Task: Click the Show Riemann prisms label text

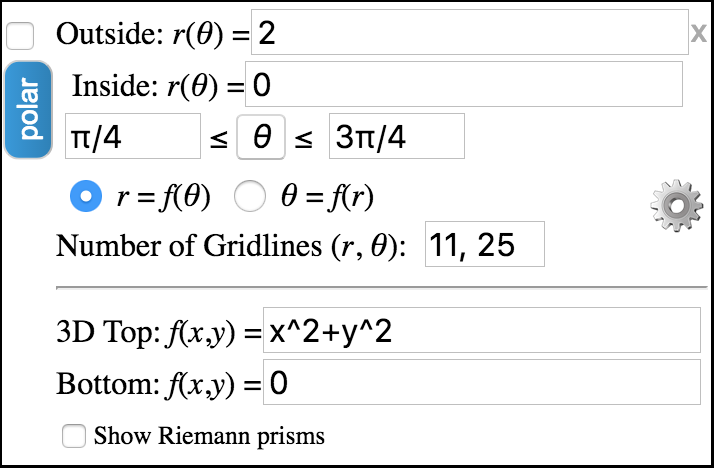Action: 209,436
